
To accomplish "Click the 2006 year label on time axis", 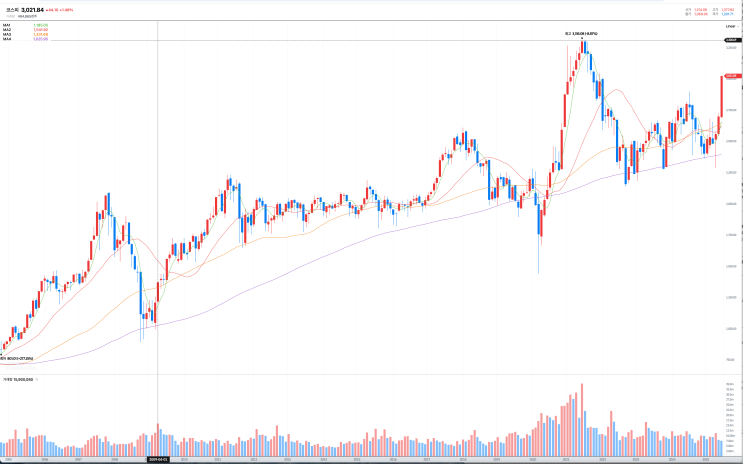I will (x=44, y=460).
